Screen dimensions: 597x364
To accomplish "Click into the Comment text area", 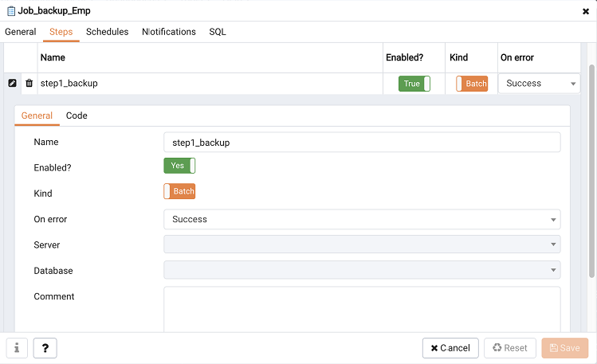I will coord(362,310).
